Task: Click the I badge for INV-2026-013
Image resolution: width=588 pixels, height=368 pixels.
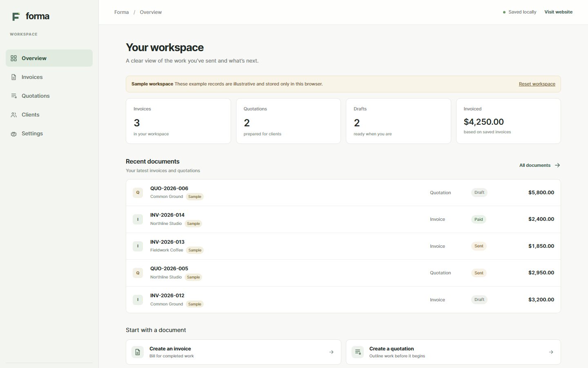Action: click(x=138, y=246)
